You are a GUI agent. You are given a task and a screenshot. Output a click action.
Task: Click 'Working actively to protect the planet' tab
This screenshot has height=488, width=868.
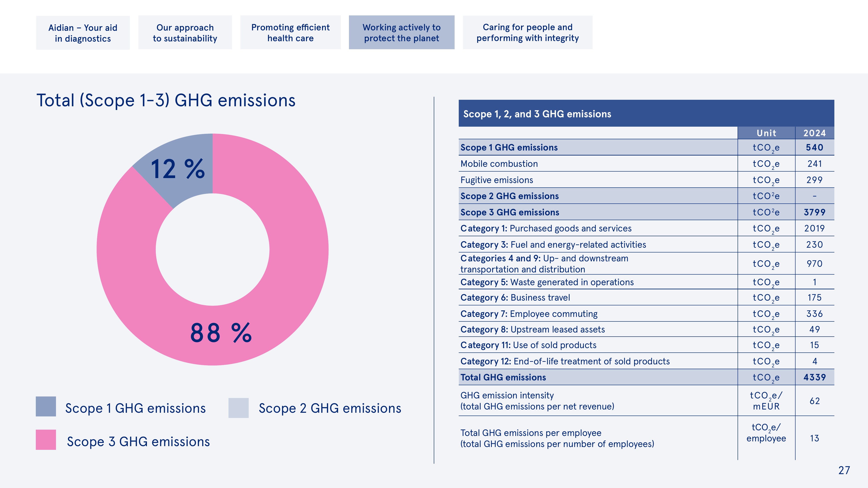pos(402,32)
